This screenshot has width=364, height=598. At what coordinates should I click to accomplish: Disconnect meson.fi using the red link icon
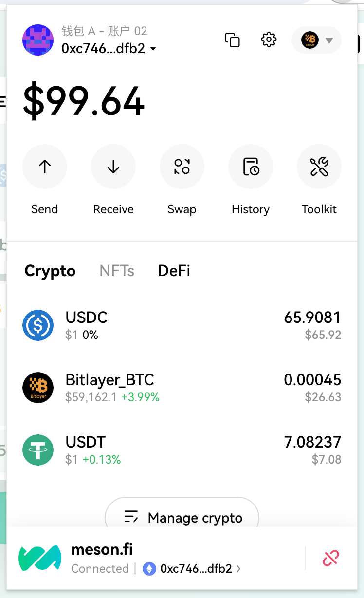[x=330, y=558]
